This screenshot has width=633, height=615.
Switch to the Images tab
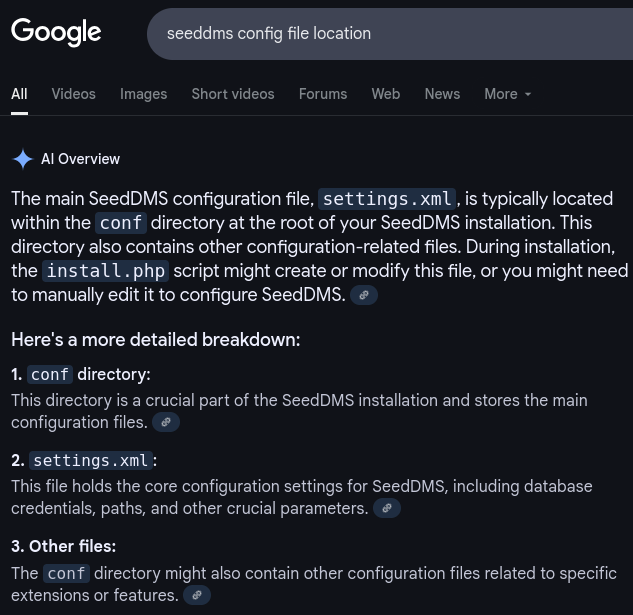(143, 94)
